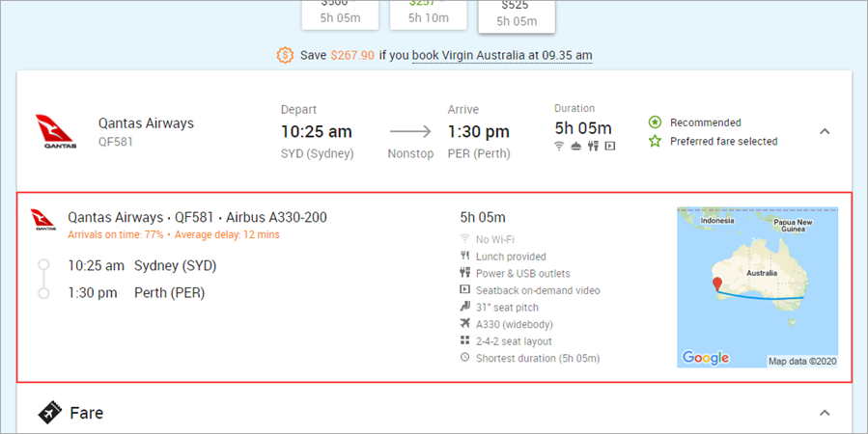Click the Perth arrival timeline circle

pos(43,293)
